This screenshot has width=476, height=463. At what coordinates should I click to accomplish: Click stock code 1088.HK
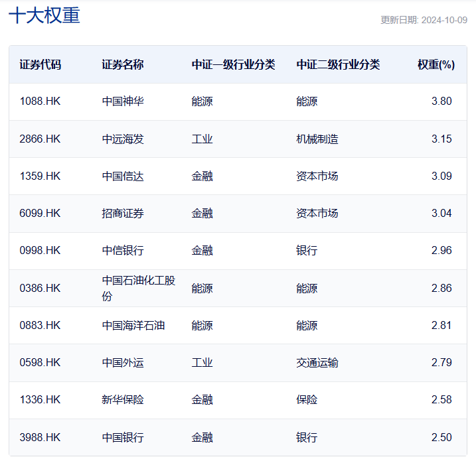click(40, 101)
